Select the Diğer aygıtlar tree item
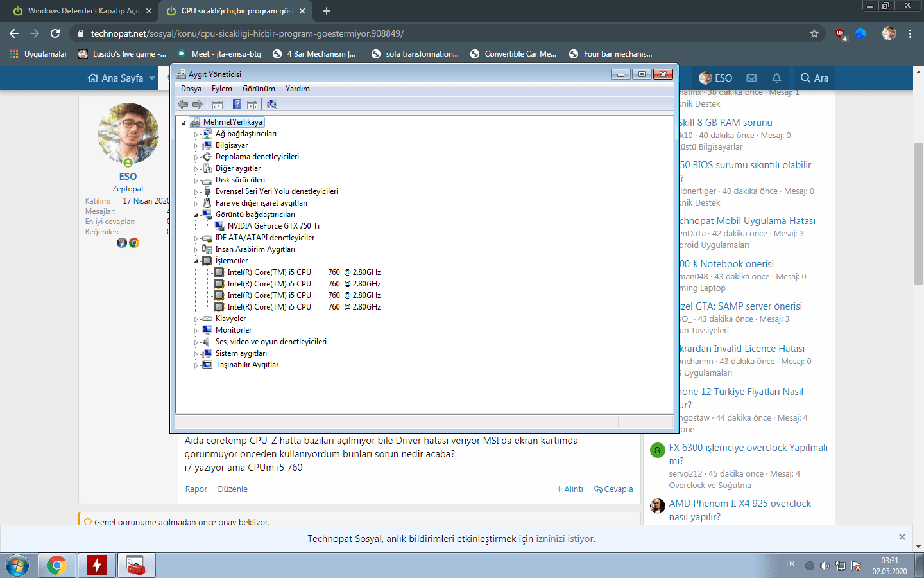 pos(238,168)
